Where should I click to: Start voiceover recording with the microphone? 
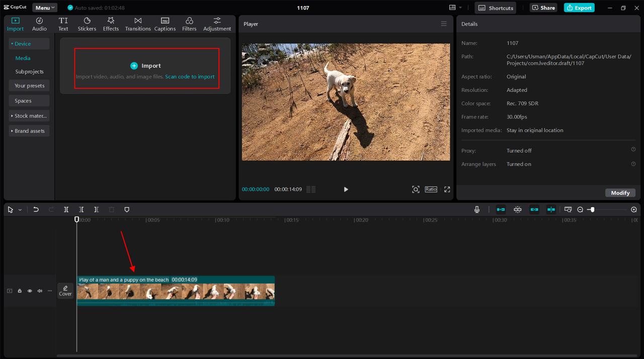click(x=477, y=210)
